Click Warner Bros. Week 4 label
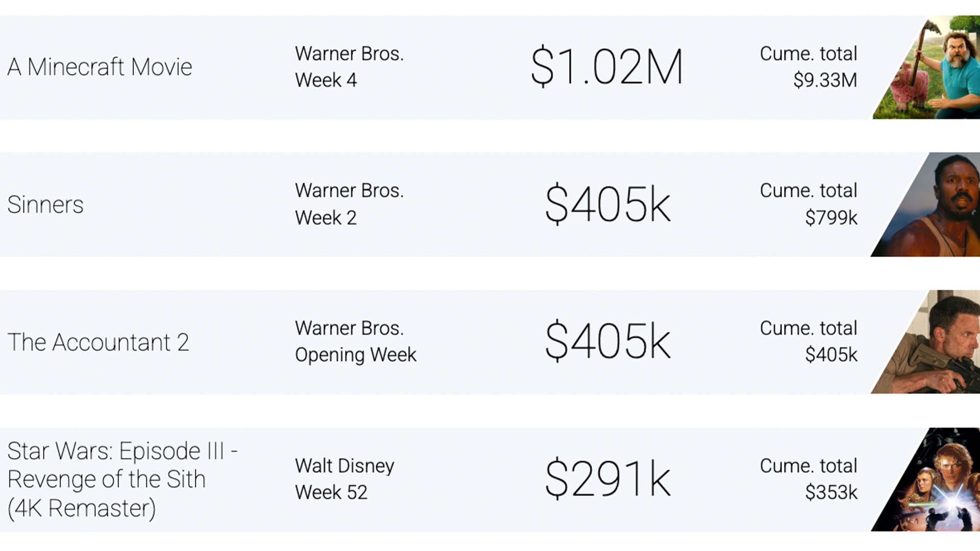 pos(350,67)
